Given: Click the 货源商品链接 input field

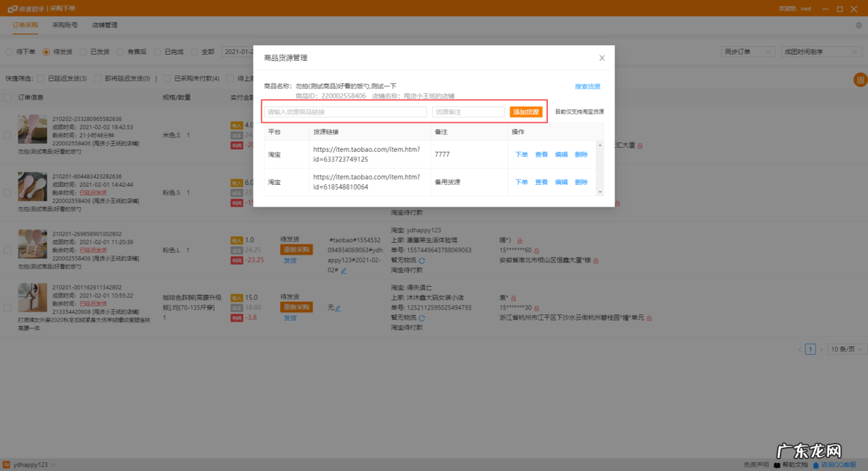Looking at the screenshot, I should coord(344,111).
